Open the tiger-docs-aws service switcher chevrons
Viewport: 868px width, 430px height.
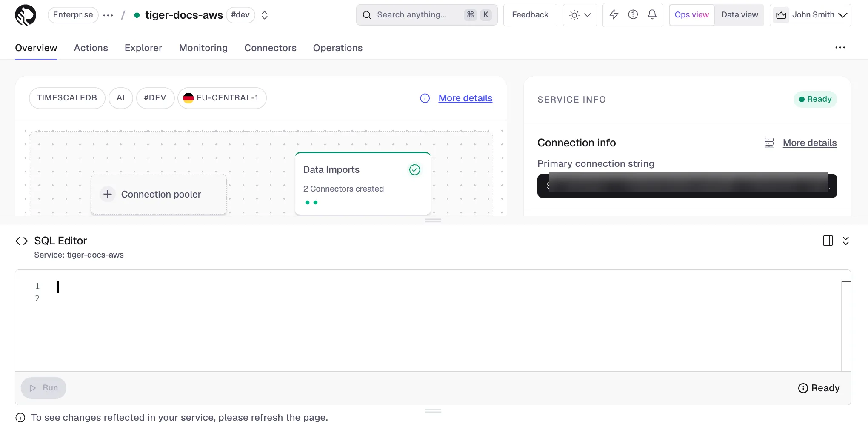coord(264,15)
